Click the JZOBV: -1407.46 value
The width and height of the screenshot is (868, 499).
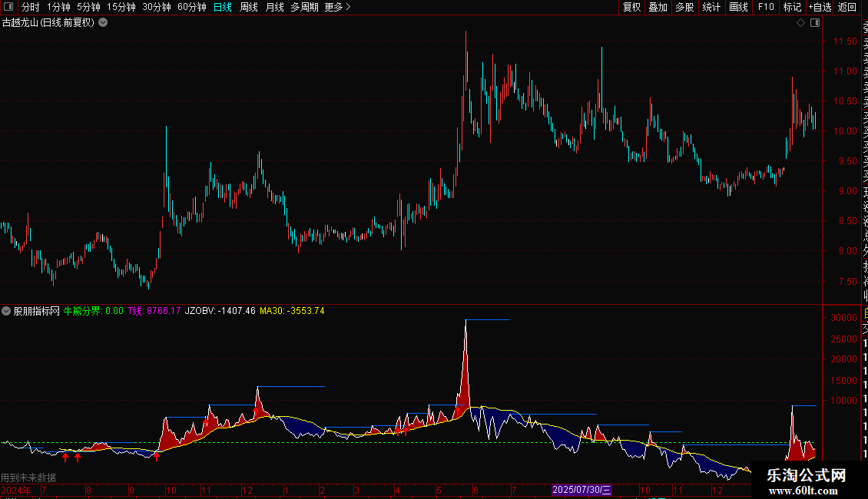click(220, 311)
